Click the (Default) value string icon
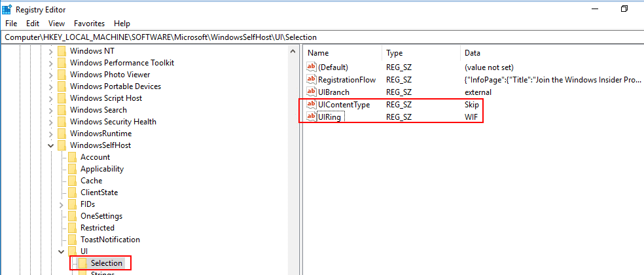 coord(312,67)
